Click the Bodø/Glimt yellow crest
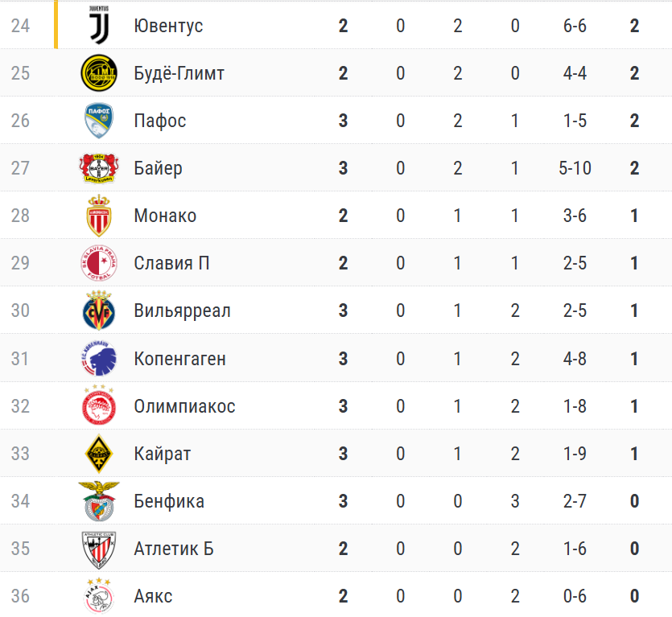 coord(99,73)
